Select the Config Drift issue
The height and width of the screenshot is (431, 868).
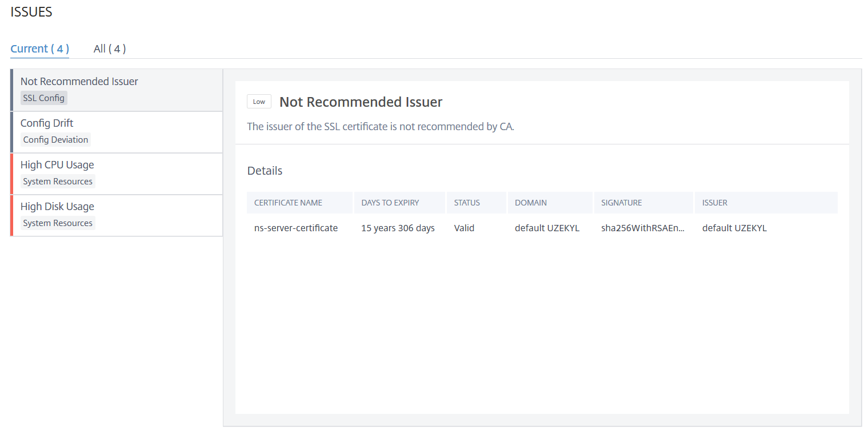(x=117, y=132)
